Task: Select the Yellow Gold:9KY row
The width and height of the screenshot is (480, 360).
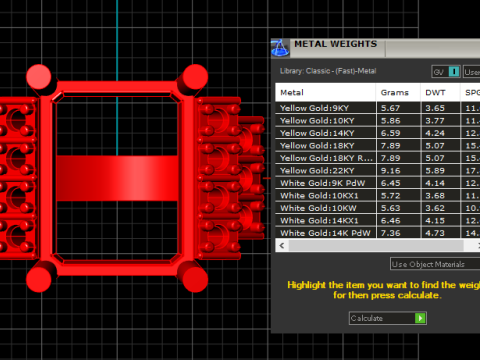Action: point(378,108)
